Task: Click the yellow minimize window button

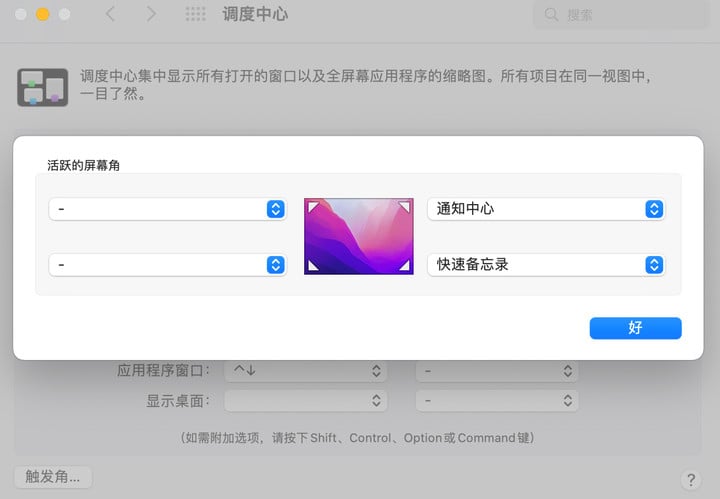Action: (x=42, y=14)
